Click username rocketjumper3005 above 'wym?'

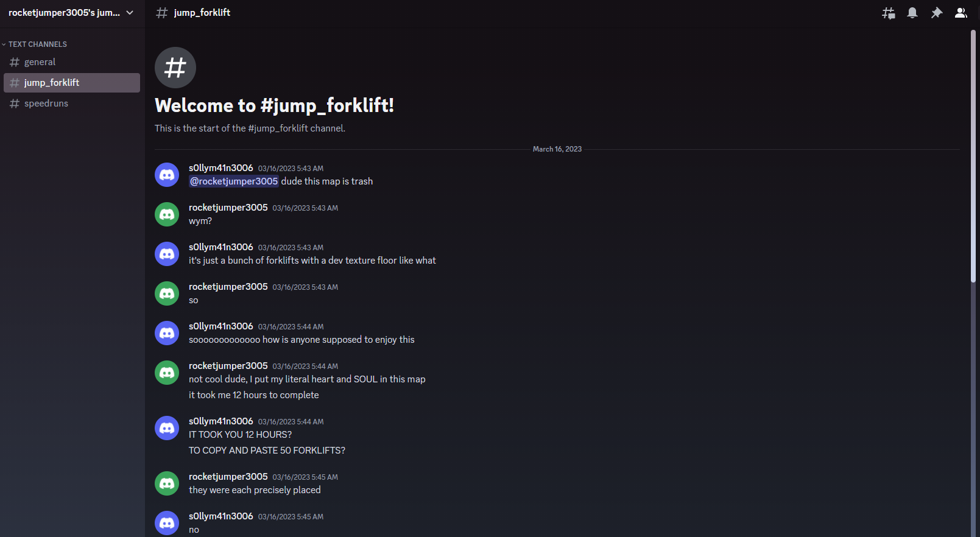point(228,208)
